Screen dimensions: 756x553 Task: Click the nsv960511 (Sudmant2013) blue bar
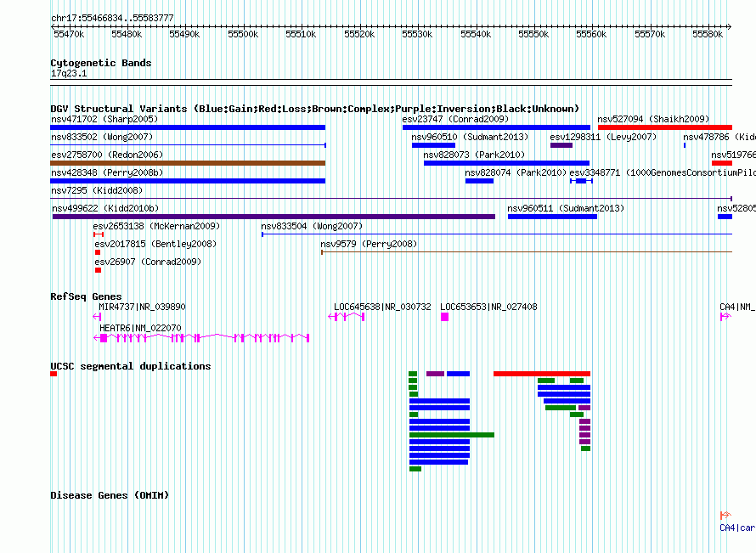tap(552, 217)
